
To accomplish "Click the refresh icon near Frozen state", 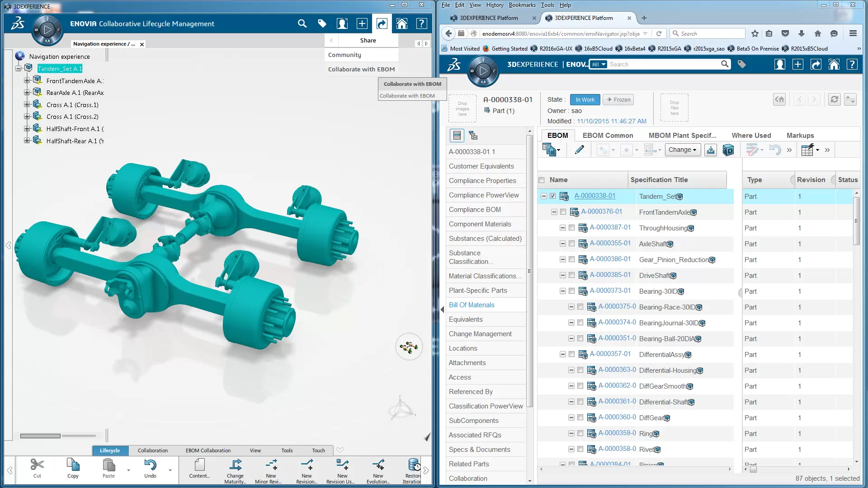I will [x=834, y=99].
